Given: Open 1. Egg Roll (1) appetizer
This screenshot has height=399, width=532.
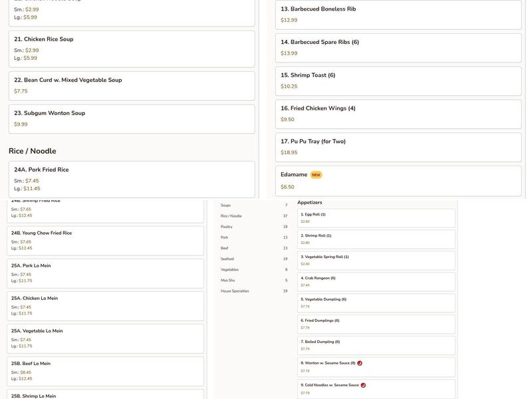Looking at the screenshot, I should pyautogui.click(x=376, y=217).
